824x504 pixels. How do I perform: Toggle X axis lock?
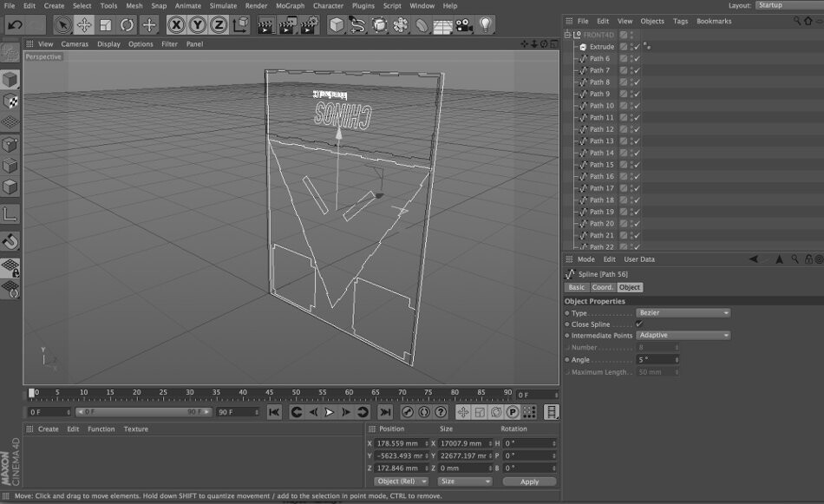tap(177, 24)
